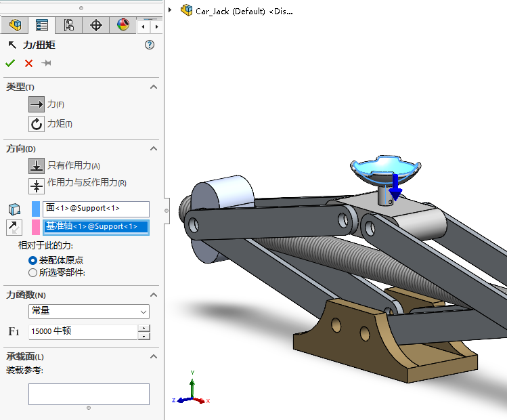Collapse the 类型 section
The height and width of the screenshot is (420, 507).
154,87
